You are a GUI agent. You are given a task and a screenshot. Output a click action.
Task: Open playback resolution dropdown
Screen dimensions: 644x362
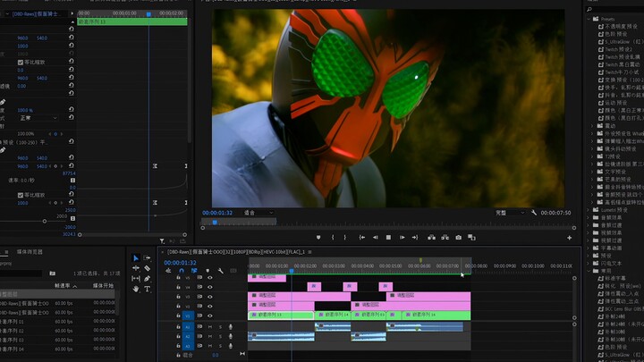[x=510, y=213]
